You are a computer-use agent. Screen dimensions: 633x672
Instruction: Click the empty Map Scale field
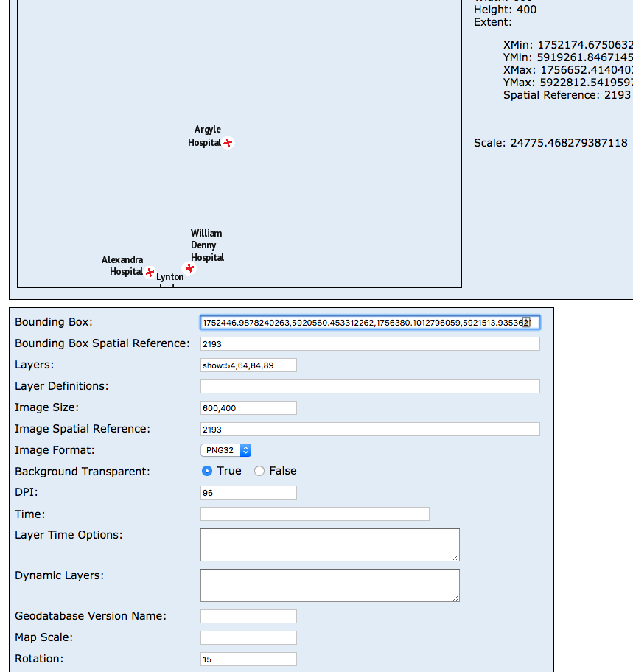tap(248, 637)
